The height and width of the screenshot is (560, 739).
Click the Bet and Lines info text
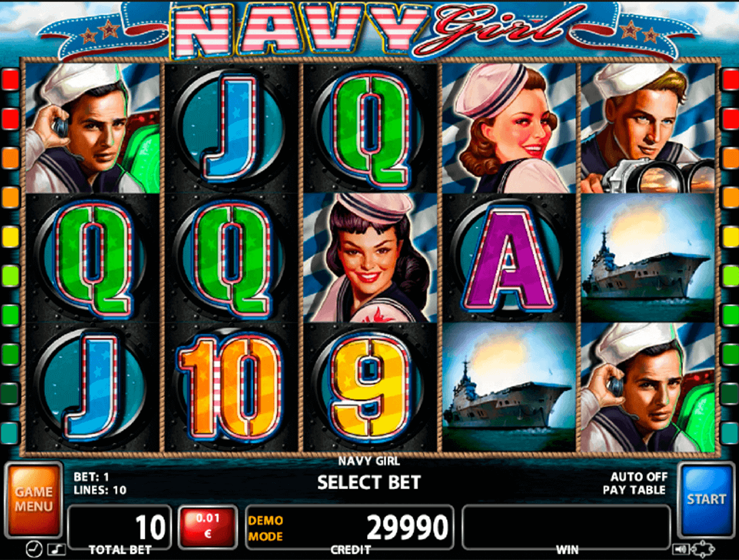[x=100, y=484]
